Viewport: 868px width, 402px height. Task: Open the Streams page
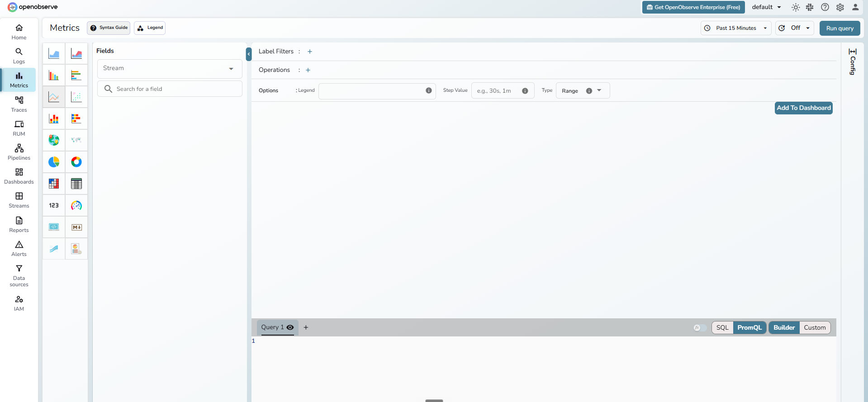(19, 200)
